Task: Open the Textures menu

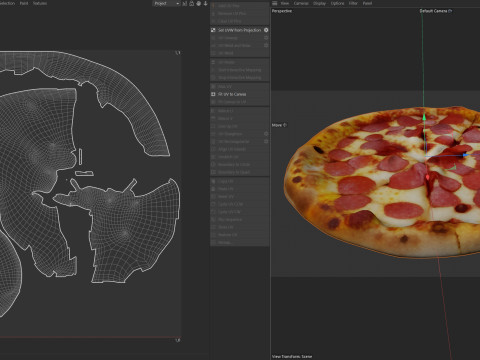Action: pyautogui.click(x=40, y=3)
